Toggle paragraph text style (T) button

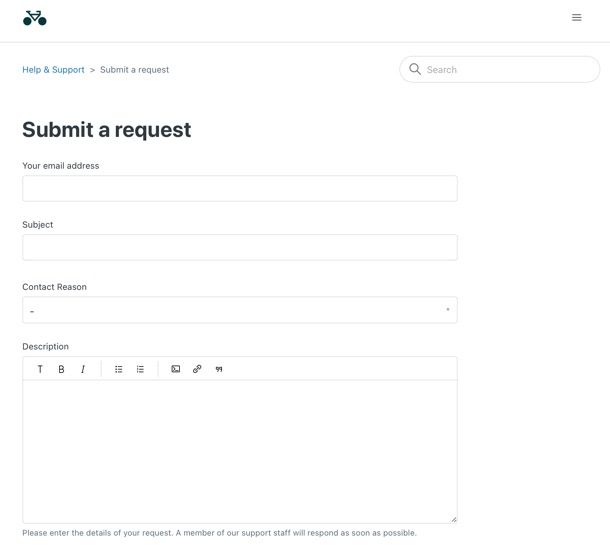pyautogui.click(x=40, y=369)
